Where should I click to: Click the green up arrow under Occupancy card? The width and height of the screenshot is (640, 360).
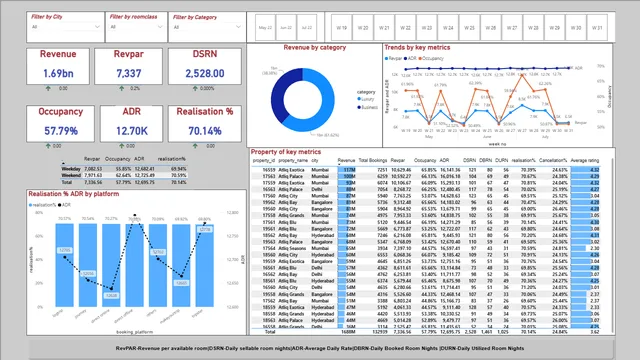coord(48,146)
